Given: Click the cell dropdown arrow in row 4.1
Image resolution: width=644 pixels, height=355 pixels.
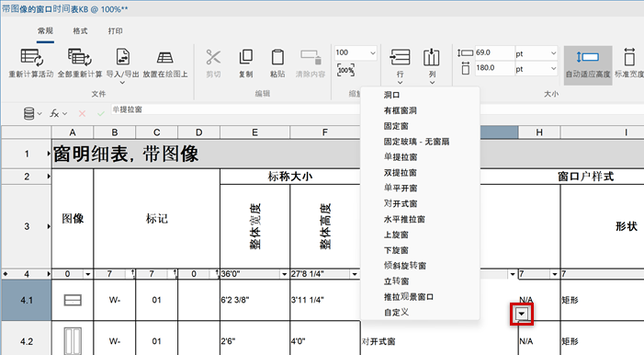Looking at the screenshot, I should (x=521, y=315).
